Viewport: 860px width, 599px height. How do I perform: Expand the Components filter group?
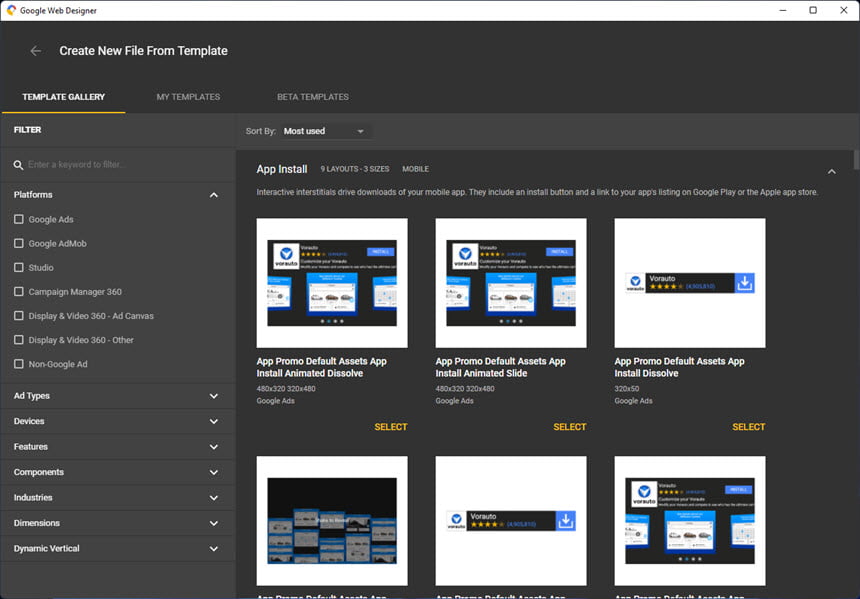214,472
